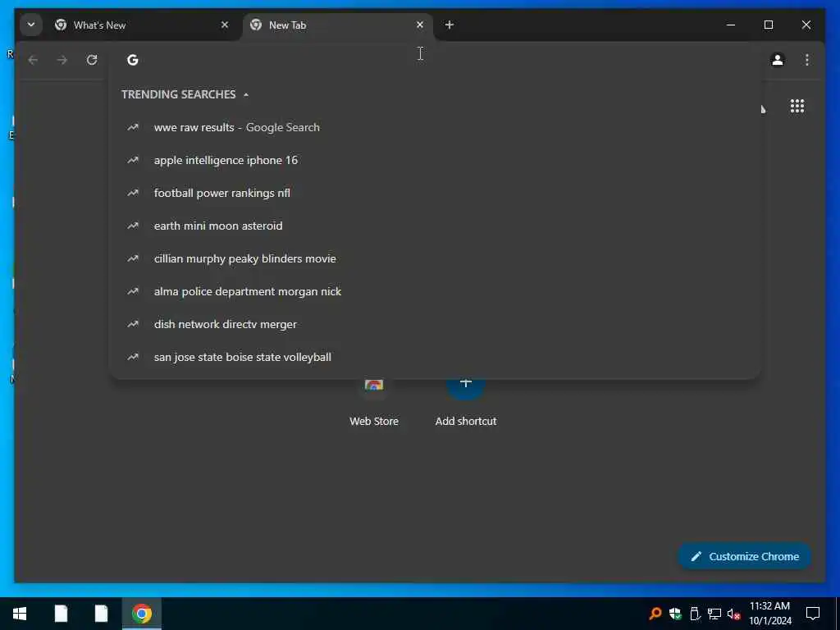Click trending icon beside wwe raw results

[132, 127]
